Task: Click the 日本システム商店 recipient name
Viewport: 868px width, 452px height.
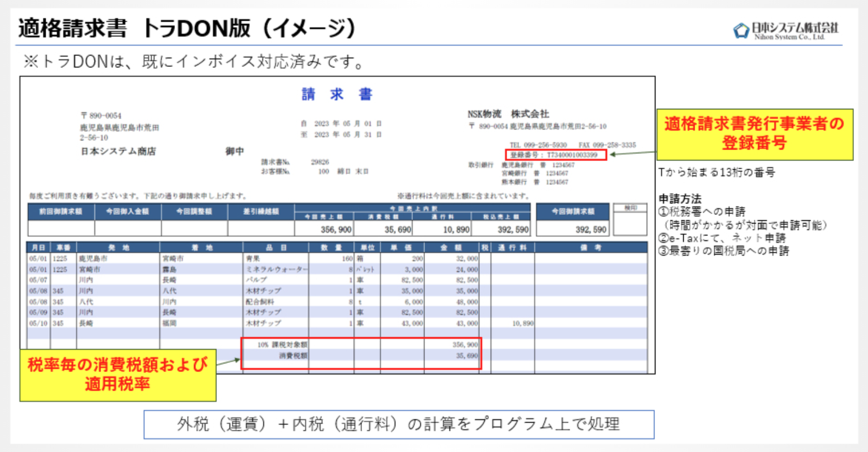Action: pos(118,151)
